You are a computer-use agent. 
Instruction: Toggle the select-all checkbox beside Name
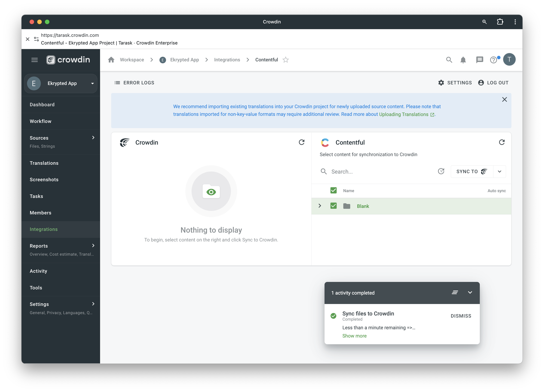[333, 190]
